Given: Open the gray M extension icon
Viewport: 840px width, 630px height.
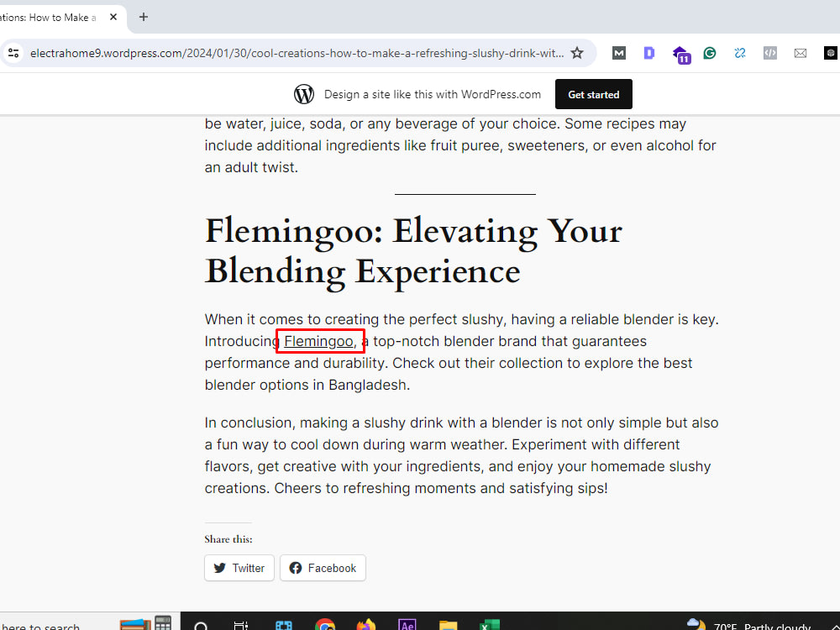Looking at the screenshot, I should 619,53.
